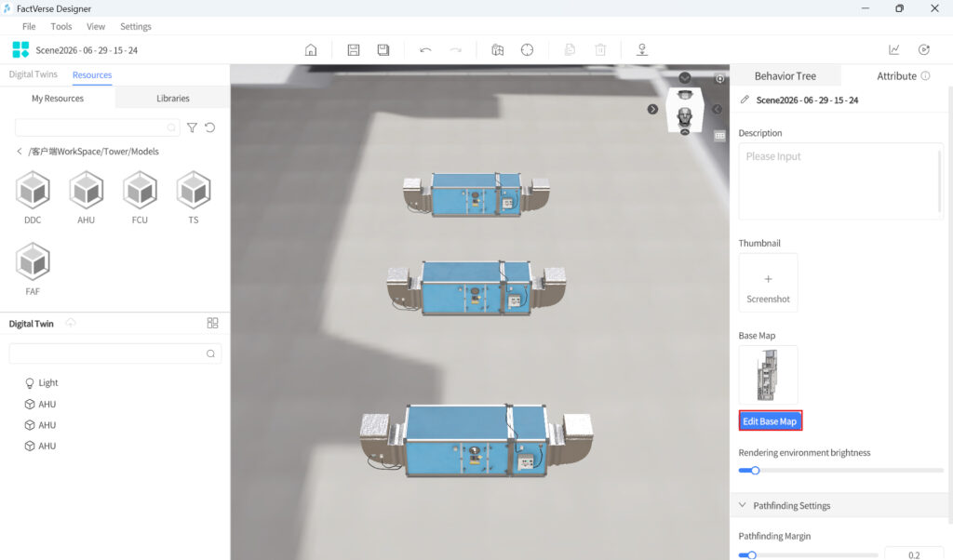The width and height of the screenshot is (953, 560).
Task: Refresh the resource list
Action: (209, 127)
